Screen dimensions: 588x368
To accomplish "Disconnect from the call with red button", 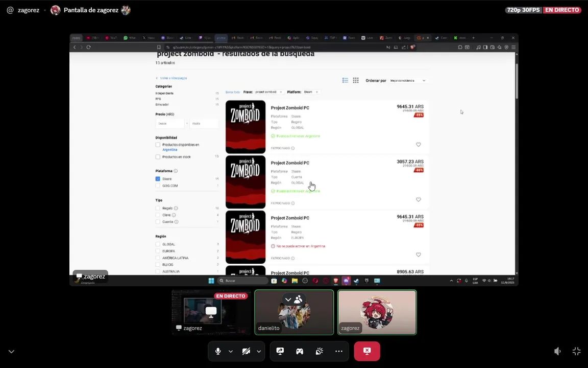I will (367, 351).
